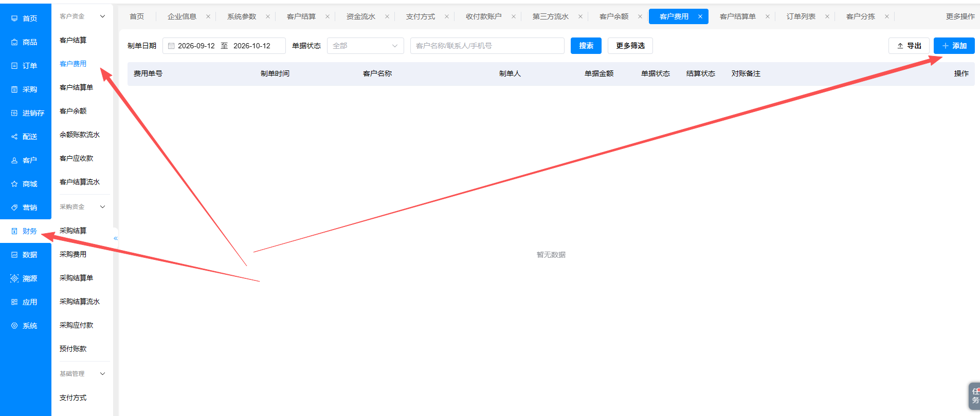Click the 搜索 search button
This screenshot has height=416, width=980.
tap(586, 46)
